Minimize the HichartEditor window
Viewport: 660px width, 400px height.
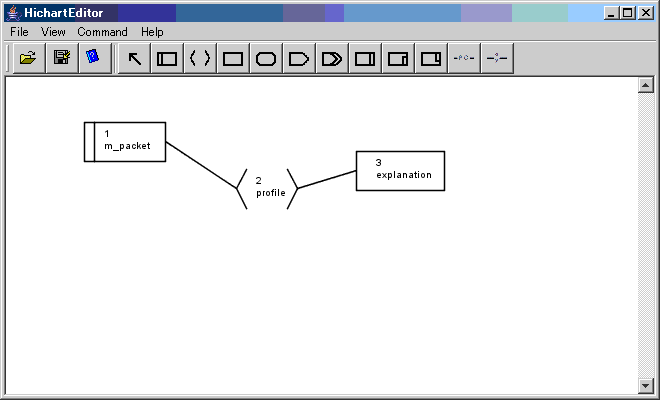point(611,13)
